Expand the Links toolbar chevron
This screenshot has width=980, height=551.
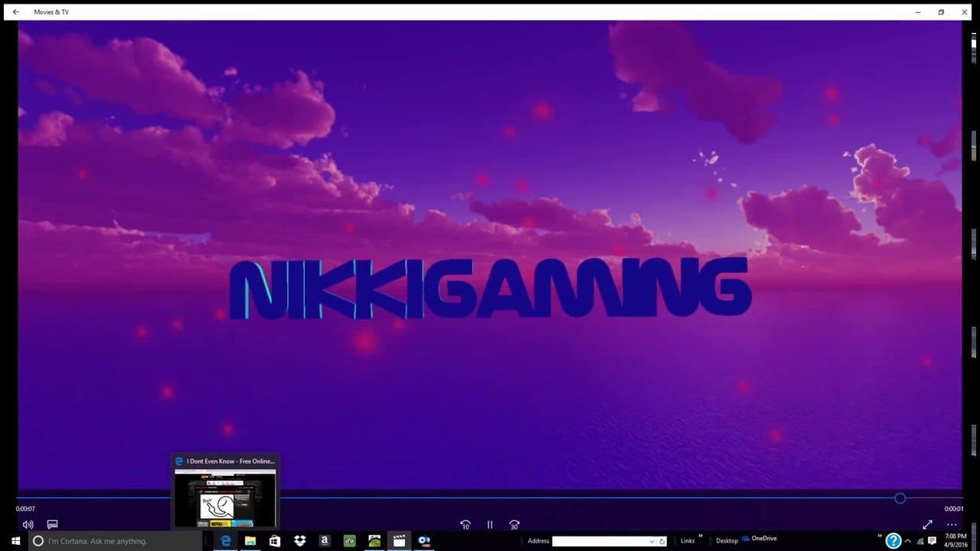(701, 536)
